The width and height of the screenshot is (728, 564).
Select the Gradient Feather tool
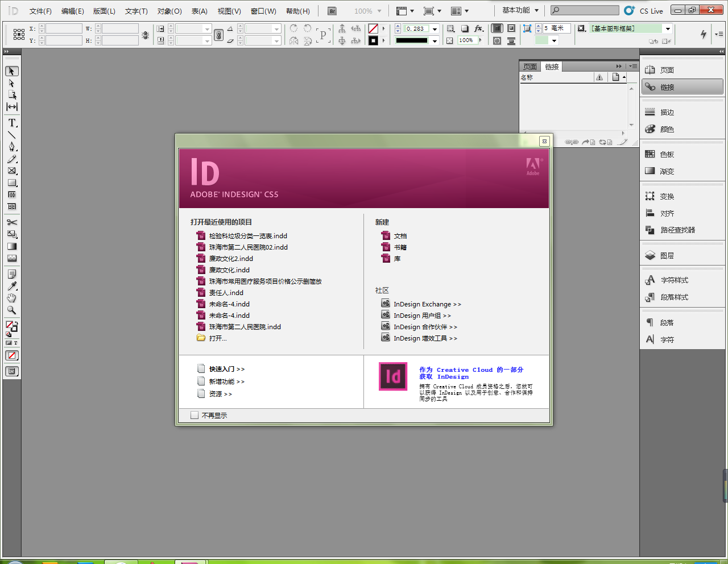point(12,258)
